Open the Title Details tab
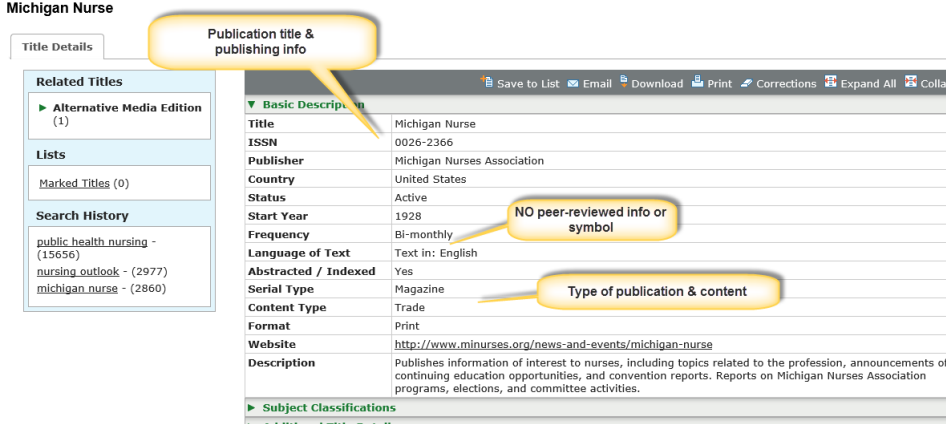The height and width of the screenshot is (424, 946). coord(57,47)
